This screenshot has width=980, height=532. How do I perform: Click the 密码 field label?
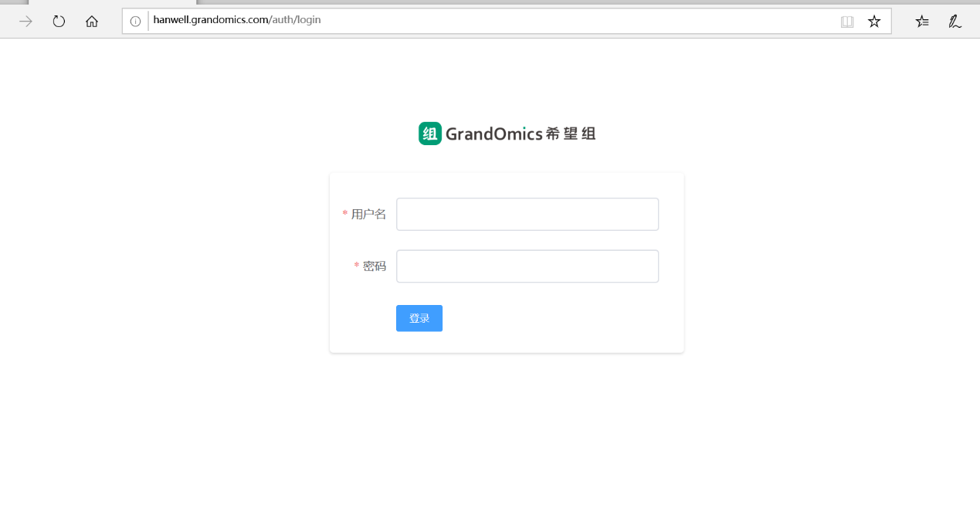pos(375,266)
